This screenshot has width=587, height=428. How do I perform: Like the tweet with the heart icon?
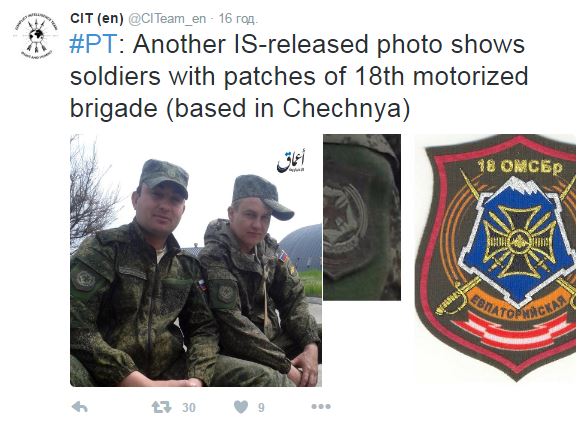point(241,407)
